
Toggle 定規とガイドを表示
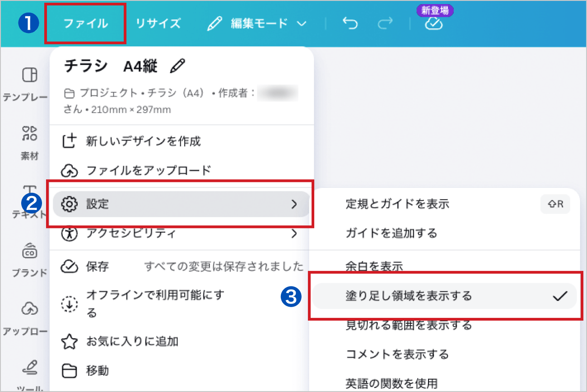point(444,204)
